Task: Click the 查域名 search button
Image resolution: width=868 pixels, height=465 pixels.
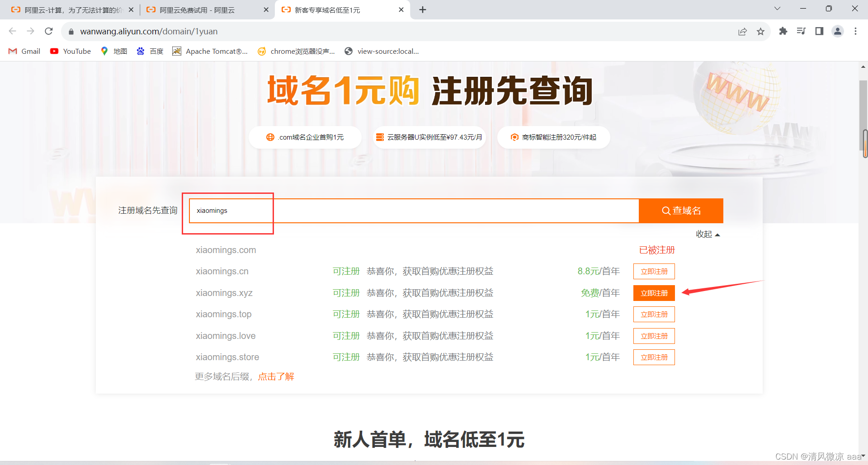Action: 681,211
